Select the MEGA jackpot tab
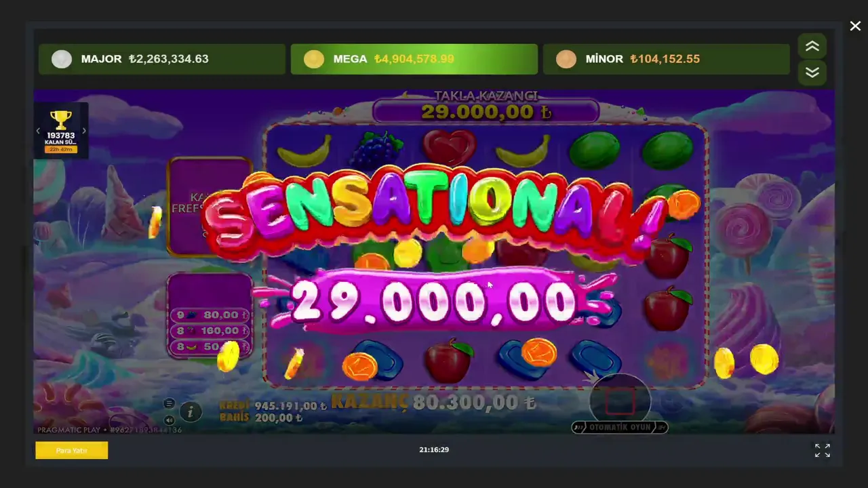 [414, 59]
